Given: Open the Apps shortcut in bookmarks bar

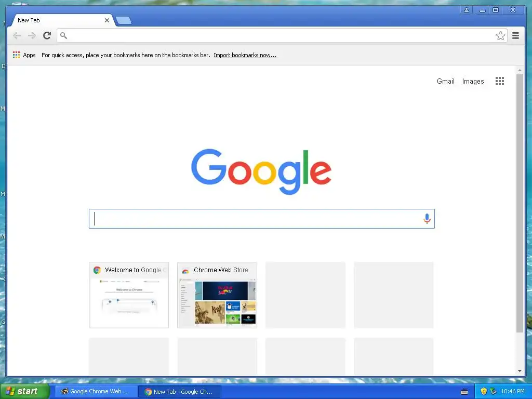Looking at the screenshot, I should coord(24,55).
